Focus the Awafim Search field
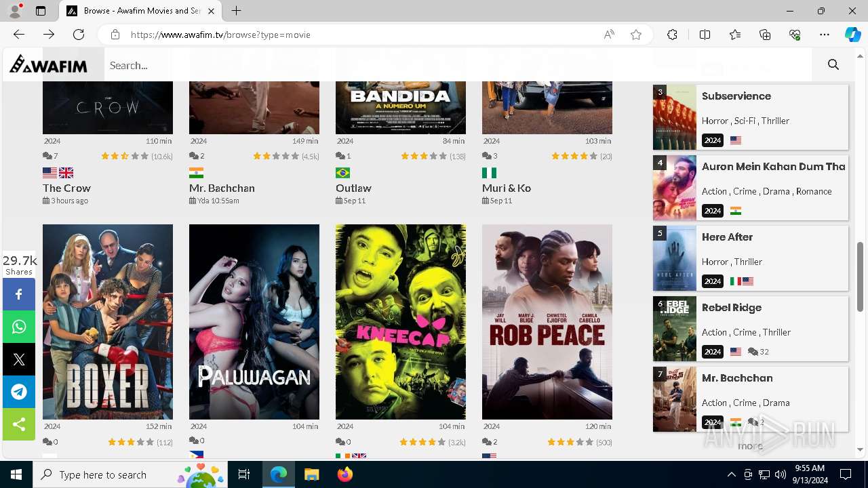Image resolution: width=868 pixels, height=488 pixels. pyautogui.click(x=458, y=65)
